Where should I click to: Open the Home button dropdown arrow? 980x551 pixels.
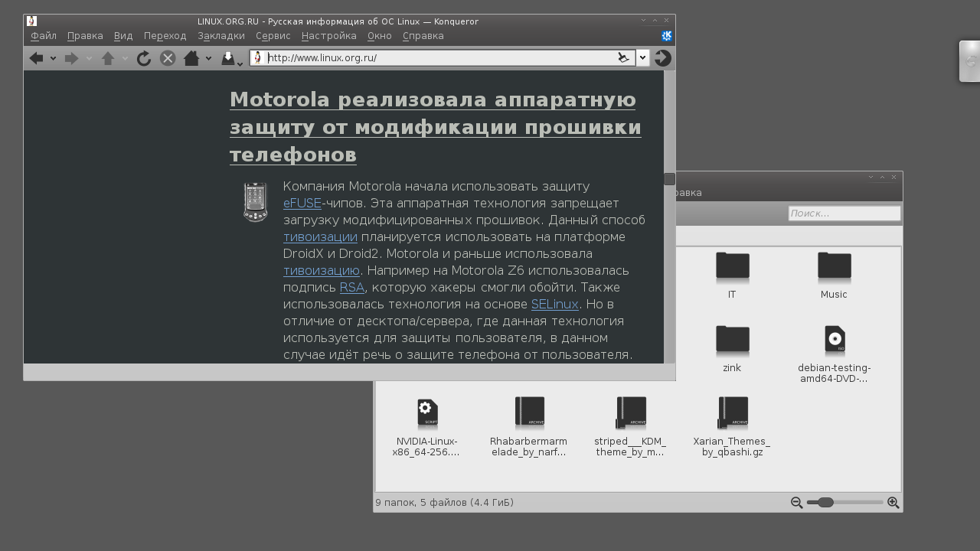[x=208, y=58]
